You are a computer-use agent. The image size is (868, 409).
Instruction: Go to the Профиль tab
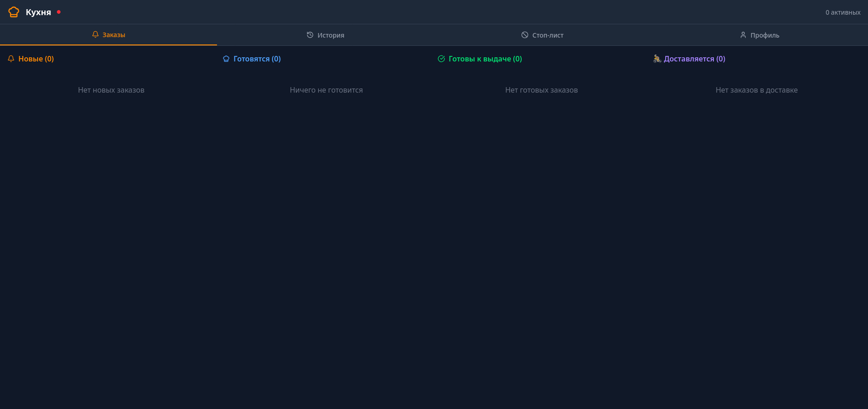click(759, 35)
